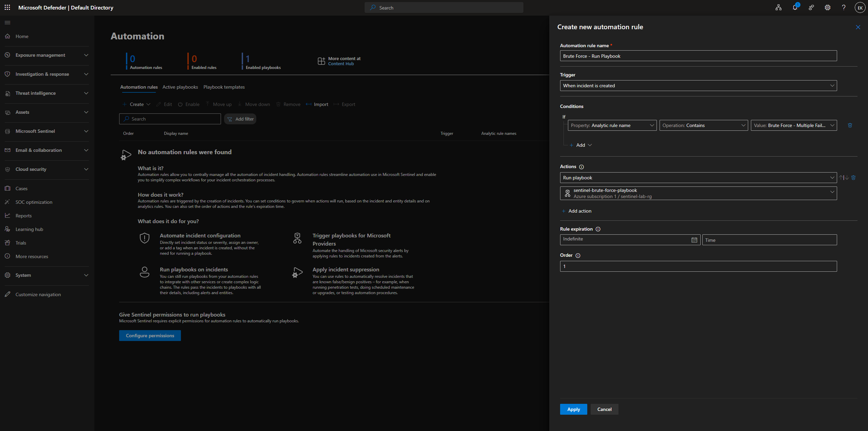Click the Order number input field

click(x=698, y=266)
